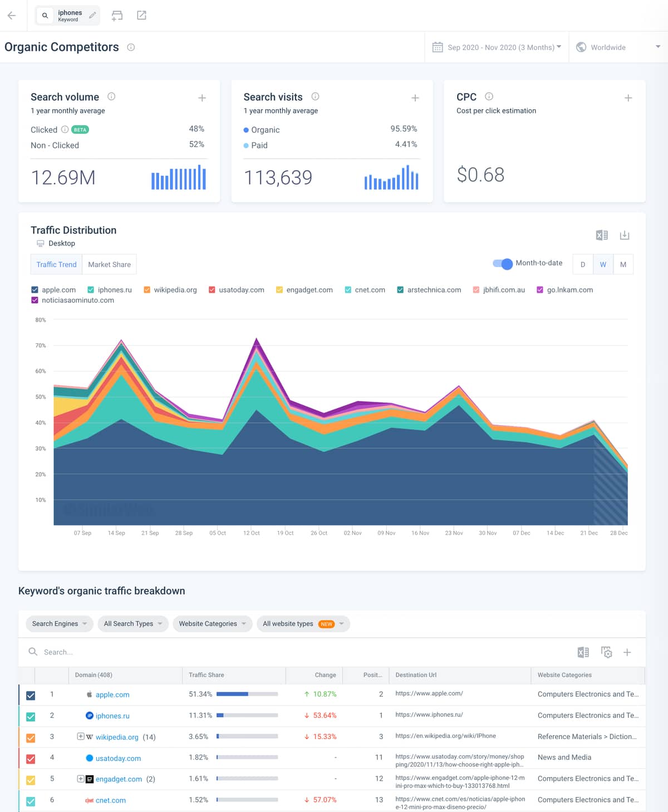
Task: Open https://www.apple.com/ destination URL
Action: [429, 693]
